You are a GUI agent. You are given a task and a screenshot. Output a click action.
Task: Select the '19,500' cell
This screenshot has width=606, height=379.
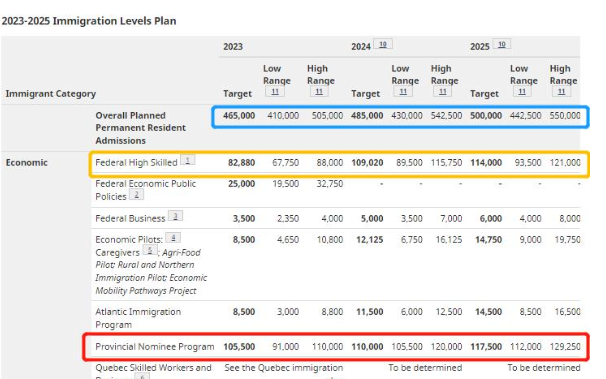[x=286, y=184]
